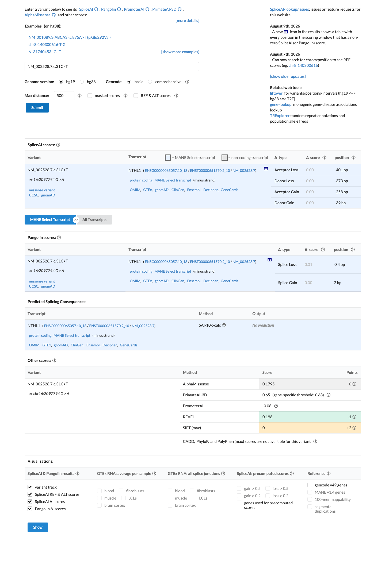
Task: Click the SAI-10k-calc help icon
Action: tap(224, 325)
